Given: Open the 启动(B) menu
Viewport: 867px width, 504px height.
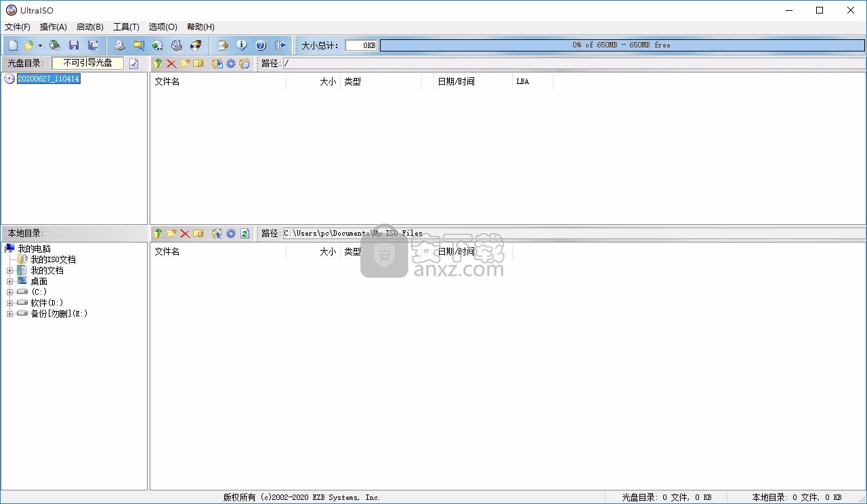Looking at the screenshot, I should tap(90, 27).
